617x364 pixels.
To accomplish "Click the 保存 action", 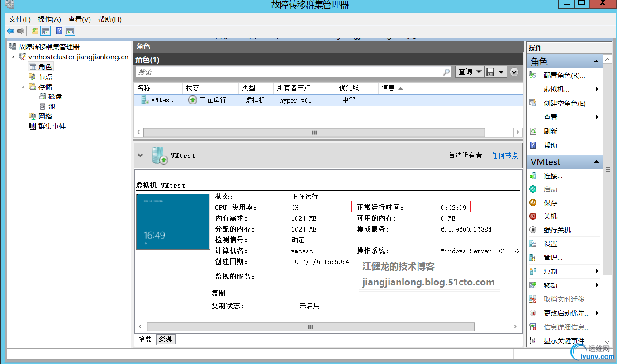I will [x=551, y=203].
